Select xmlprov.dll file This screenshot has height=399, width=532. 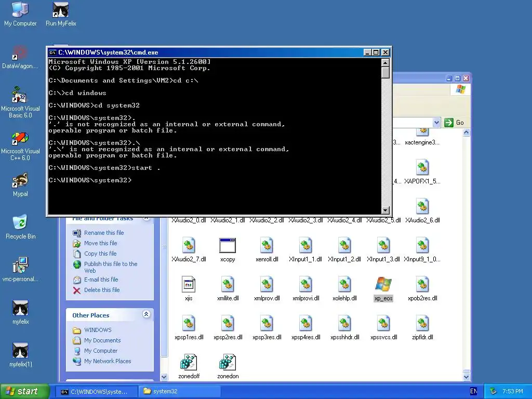coord(267,289)
